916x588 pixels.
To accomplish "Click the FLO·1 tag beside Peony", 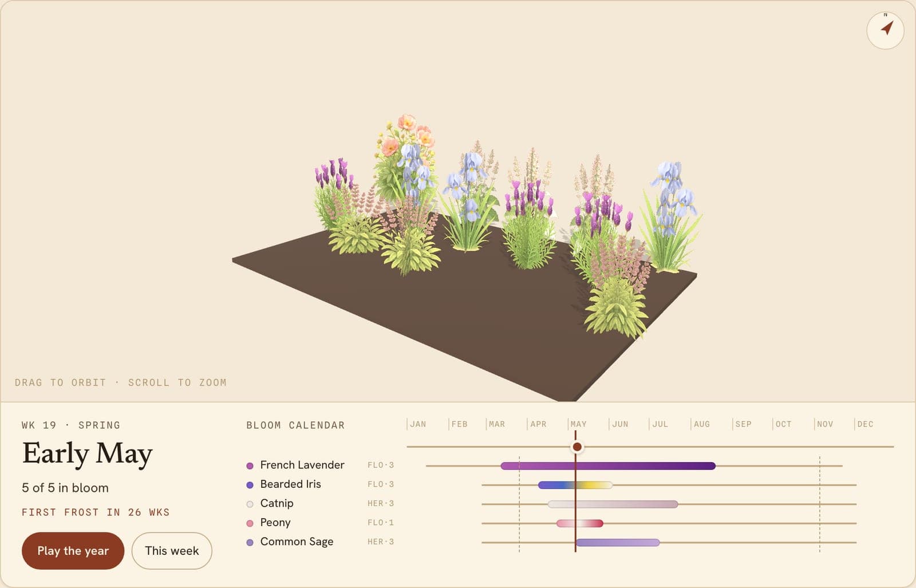I will [x=381, y=522].
